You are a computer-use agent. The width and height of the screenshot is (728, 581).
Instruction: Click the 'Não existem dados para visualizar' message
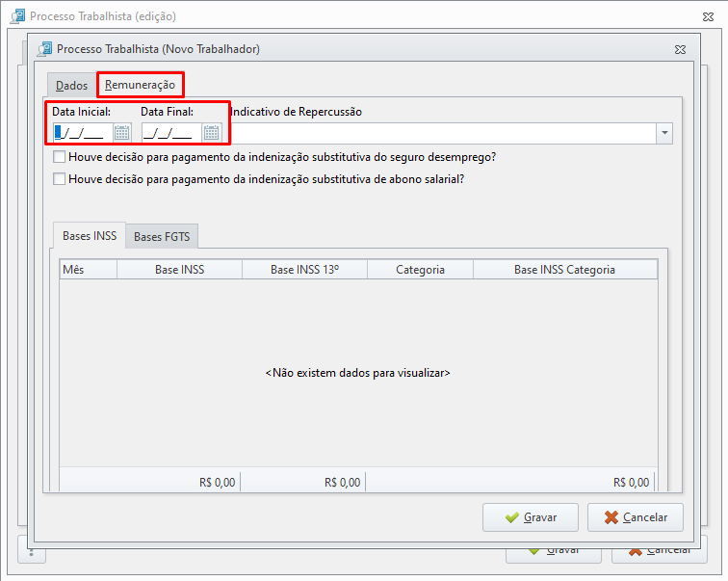click(x=358, y=373)
